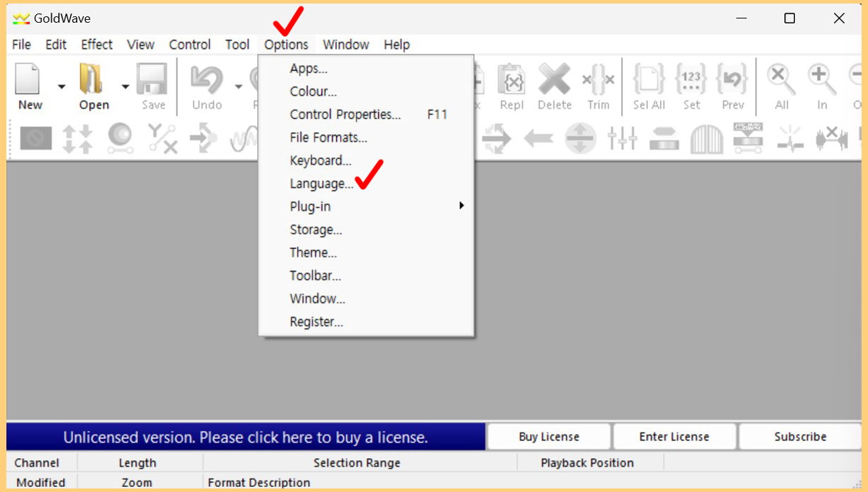868x492 pixels.
Task: Click the arched gate effect icon
Action: [x=706, y=139]
